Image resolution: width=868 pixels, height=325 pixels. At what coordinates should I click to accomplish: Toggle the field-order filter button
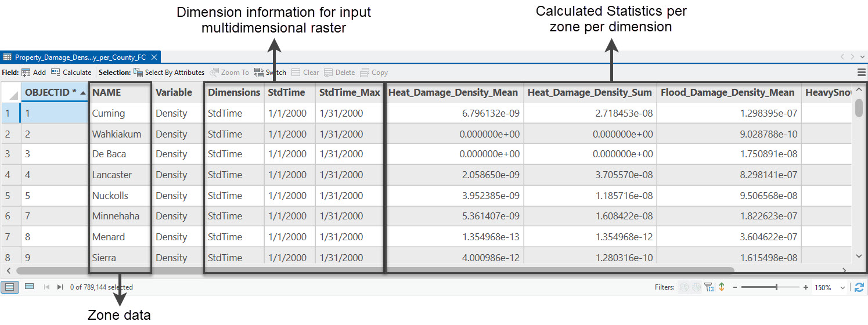pos(722,287)
